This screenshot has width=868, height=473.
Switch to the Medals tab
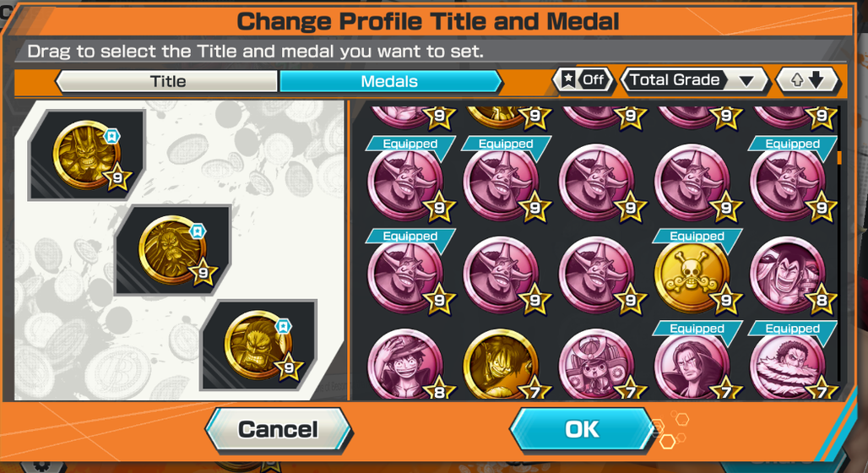[390, 81]
